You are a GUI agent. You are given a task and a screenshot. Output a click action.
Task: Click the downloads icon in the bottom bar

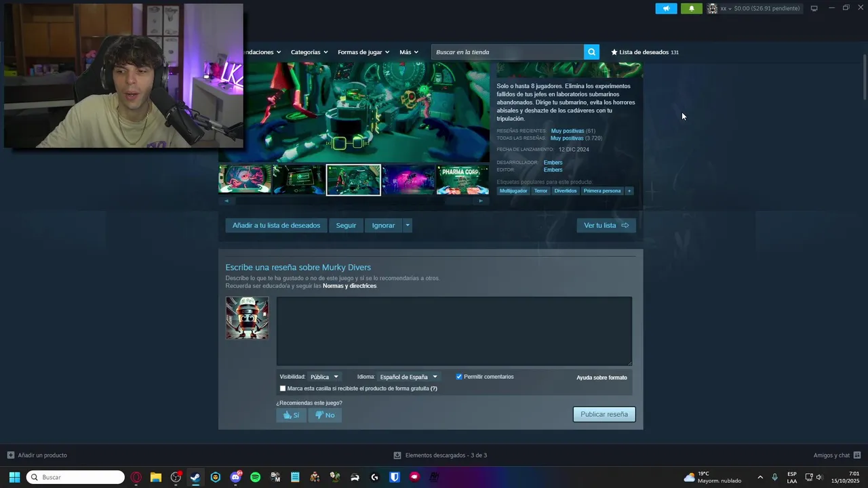(397, 455)
